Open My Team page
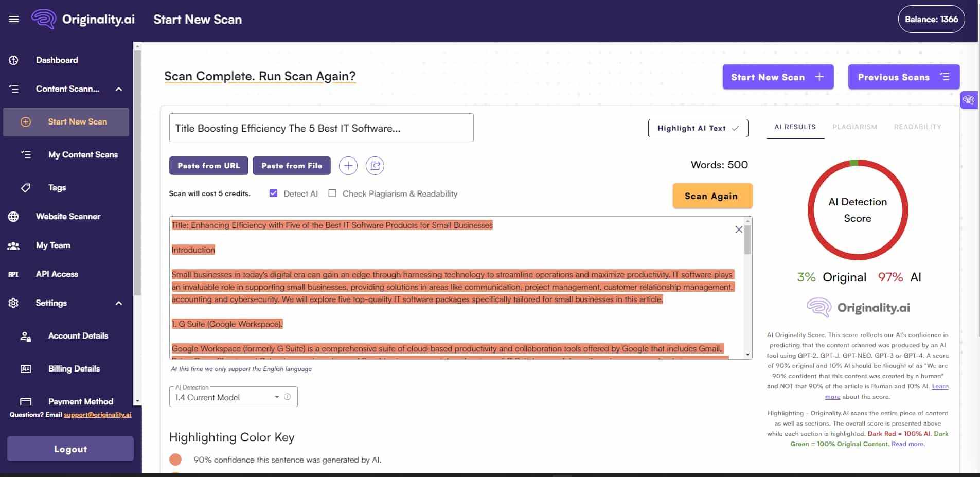The width and height of the screenshot is (980, 477). pyautogui.click(x=53, y=245)
